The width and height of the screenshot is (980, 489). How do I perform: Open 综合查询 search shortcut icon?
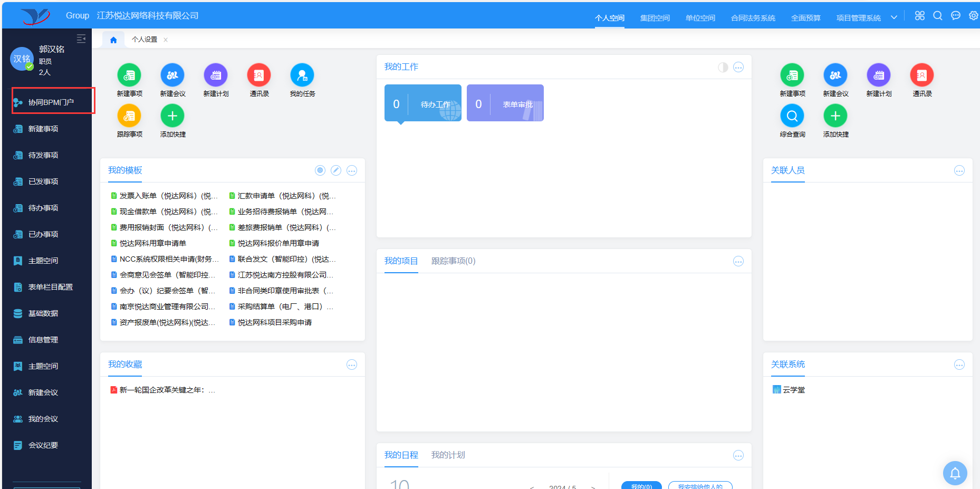point(792,116)
